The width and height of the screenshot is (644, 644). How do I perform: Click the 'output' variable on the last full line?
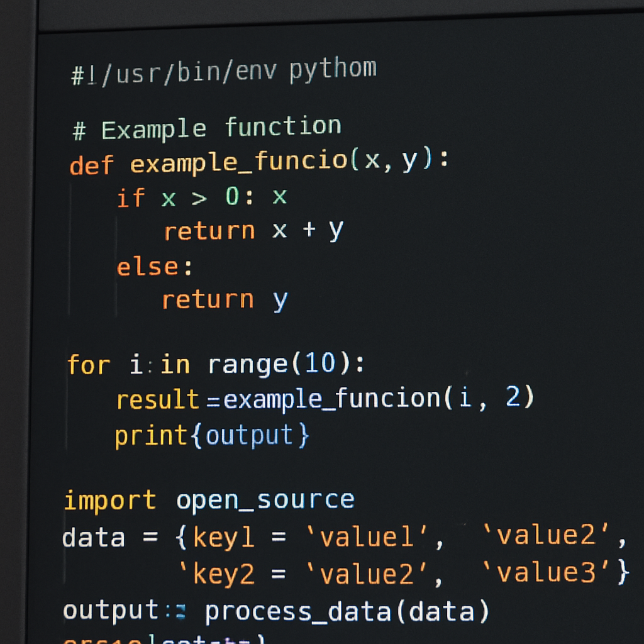pos(111,610)
